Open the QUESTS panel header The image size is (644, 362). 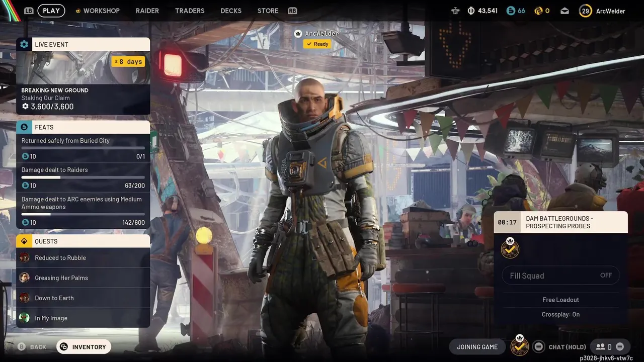click(83, 241)
